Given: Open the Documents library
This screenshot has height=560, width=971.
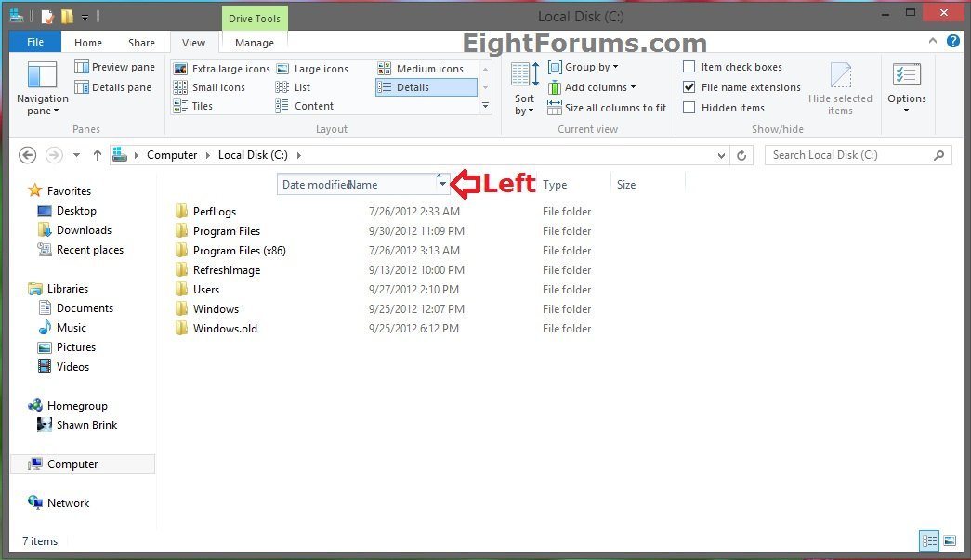Looking at the screenshot, I should tap(85, 308).
